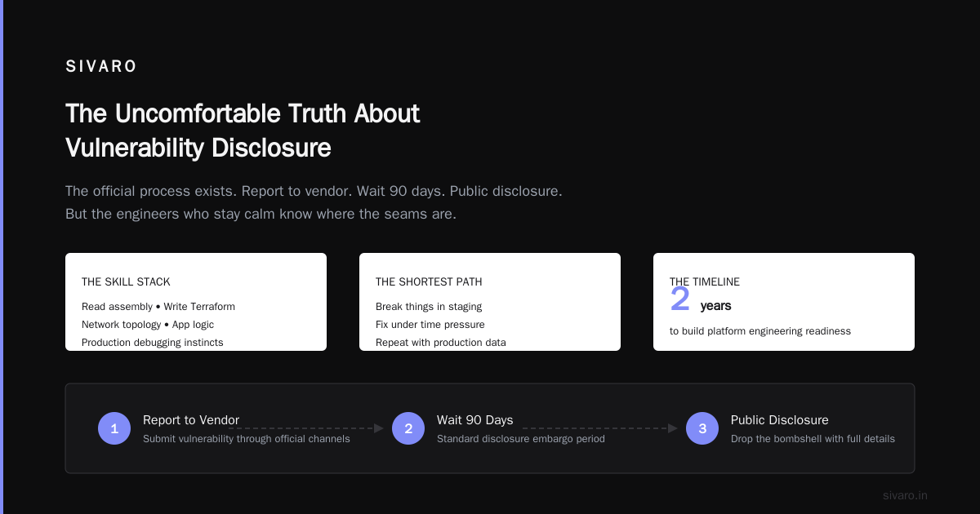Click the 'Wait 90 Days' step title
The height and width of the screenshot is (514, 980).
[x=475, y=420]
